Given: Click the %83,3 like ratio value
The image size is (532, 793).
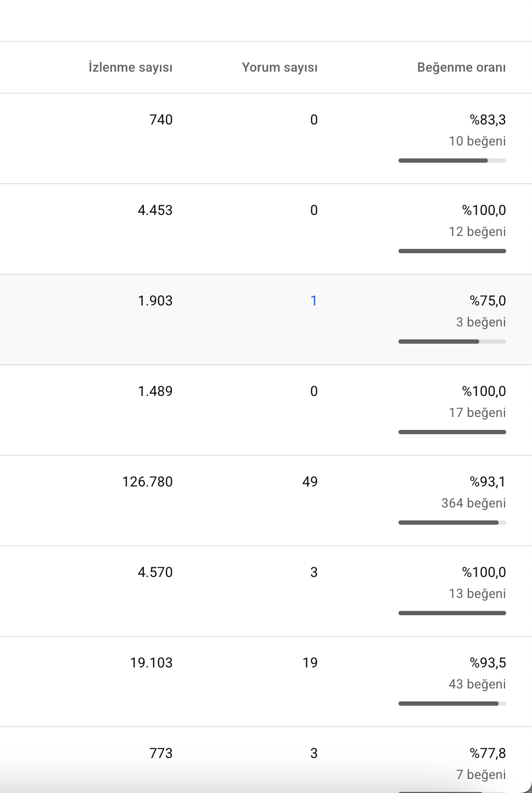Looking at the screenshot, I should click(488, 120).
